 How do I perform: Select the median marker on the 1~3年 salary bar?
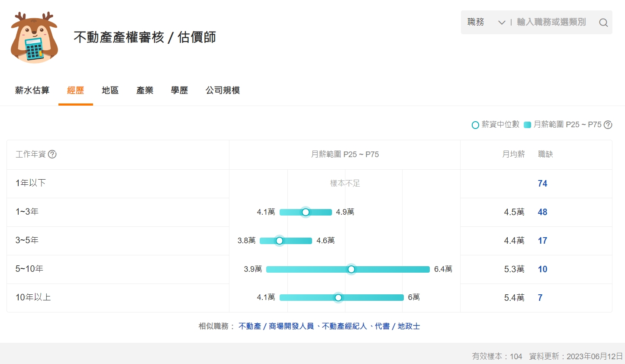pyautogui.click(x=306, y=212)
